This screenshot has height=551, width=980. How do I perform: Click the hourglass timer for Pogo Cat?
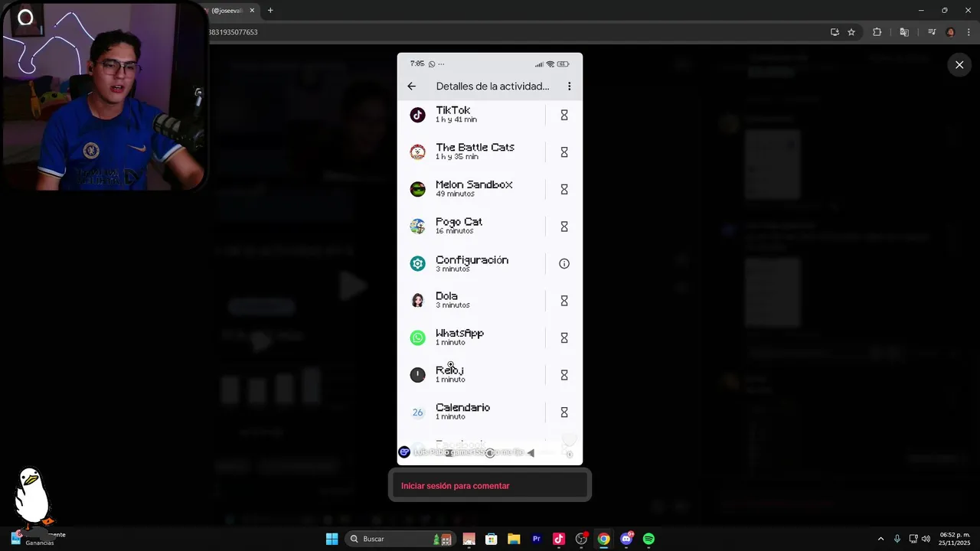(x=564, y=227)
